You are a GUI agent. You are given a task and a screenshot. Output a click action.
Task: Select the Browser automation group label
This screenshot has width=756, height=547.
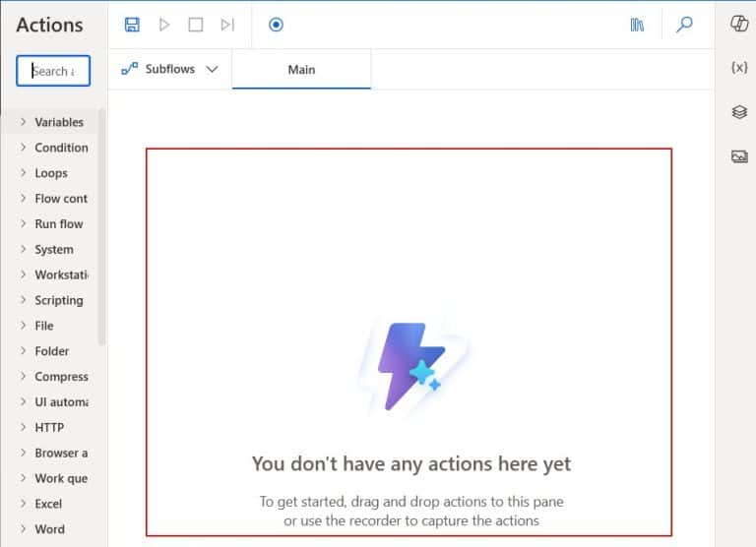click(61, 453)
